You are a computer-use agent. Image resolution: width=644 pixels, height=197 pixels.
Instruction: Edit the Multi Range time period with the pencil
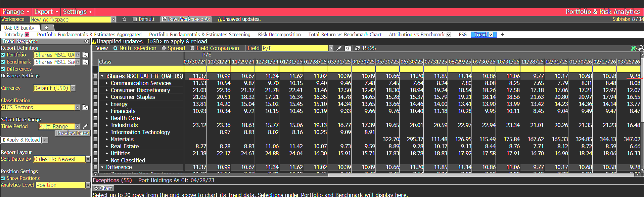(85, 127)
